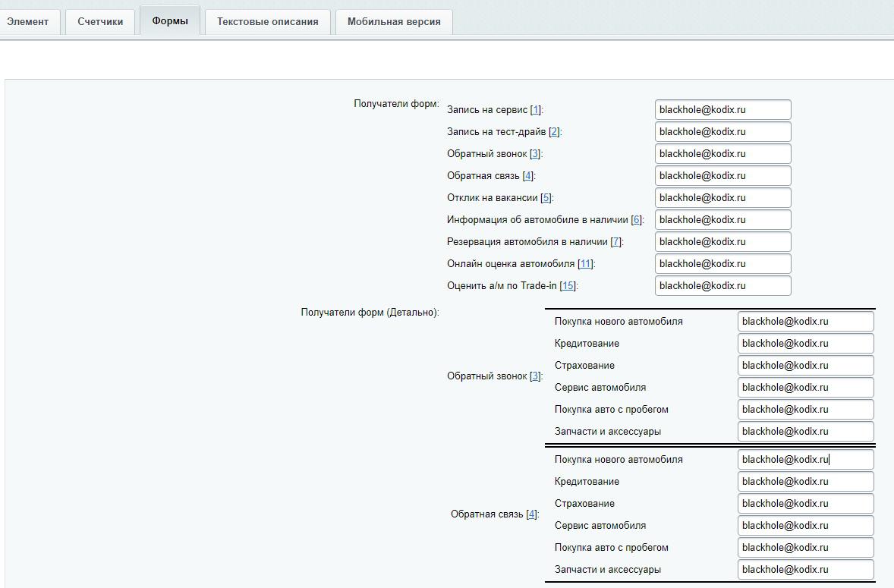Image resolution: width=894 pixels, height=588 pixels.
Task: Focus email field for Онлайн оценка автомобиля
Action: (723, 264)
